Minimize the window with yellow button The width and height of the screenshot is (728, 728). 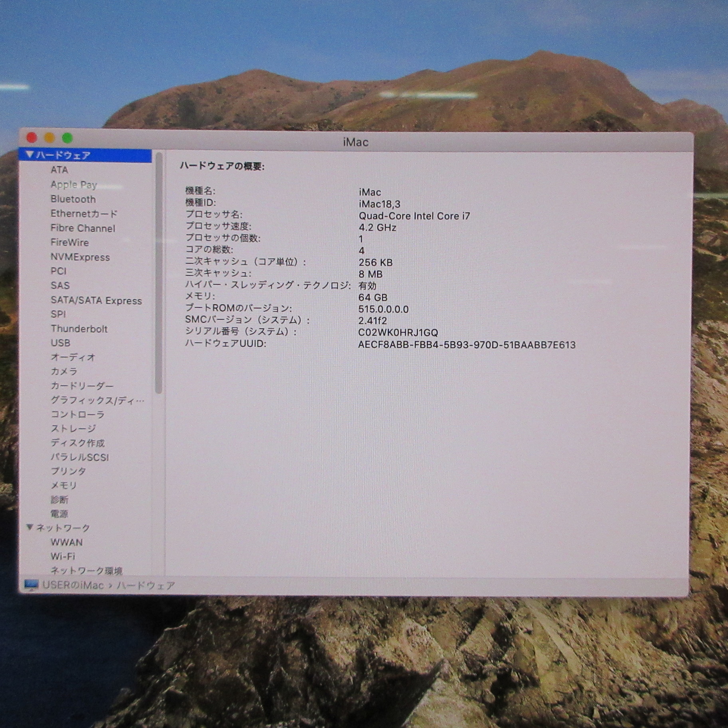coord(49,138)
